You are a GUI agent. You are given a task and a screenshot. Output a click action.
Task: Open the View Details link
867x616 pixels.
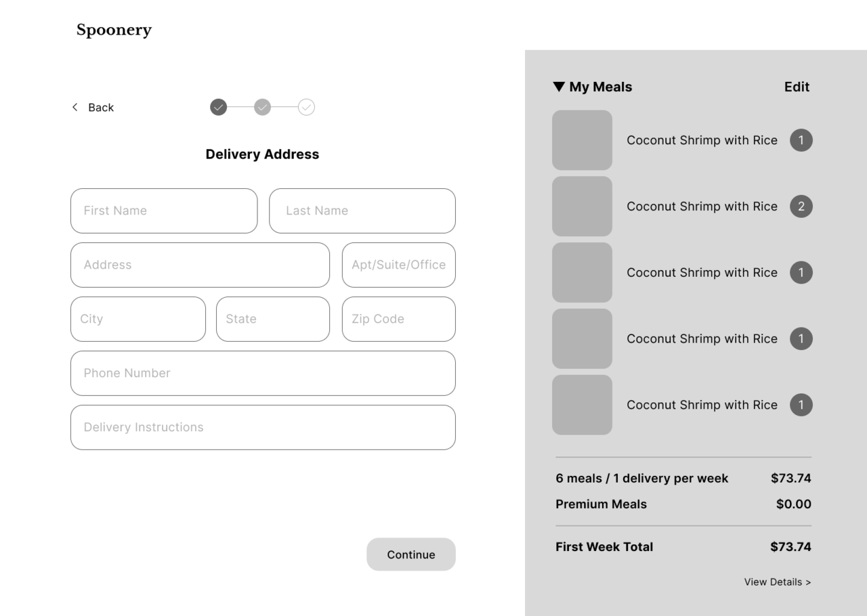[777, 582]
